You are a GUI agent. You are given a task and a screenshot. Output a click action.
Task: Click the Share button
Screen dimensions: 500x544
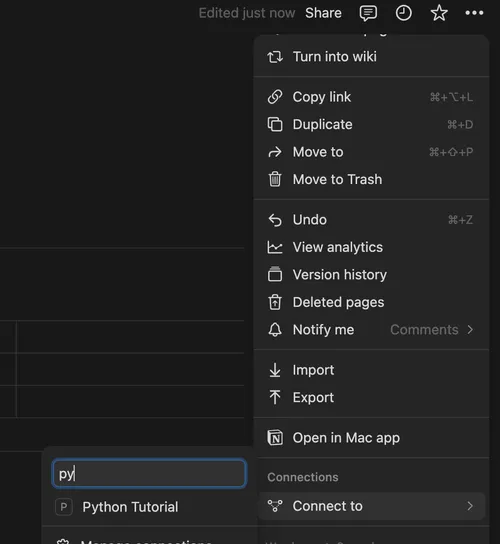tap(323, 13)
